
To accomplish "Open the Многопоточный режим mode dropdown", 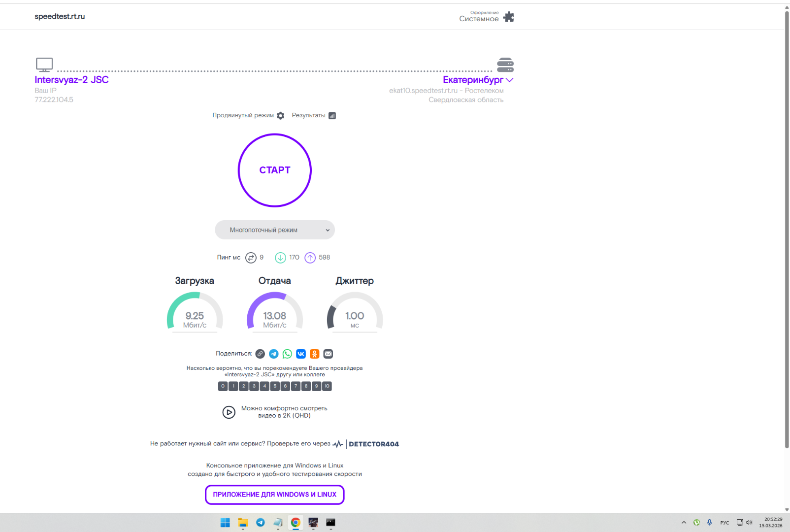I will click(x=274, y=230).
